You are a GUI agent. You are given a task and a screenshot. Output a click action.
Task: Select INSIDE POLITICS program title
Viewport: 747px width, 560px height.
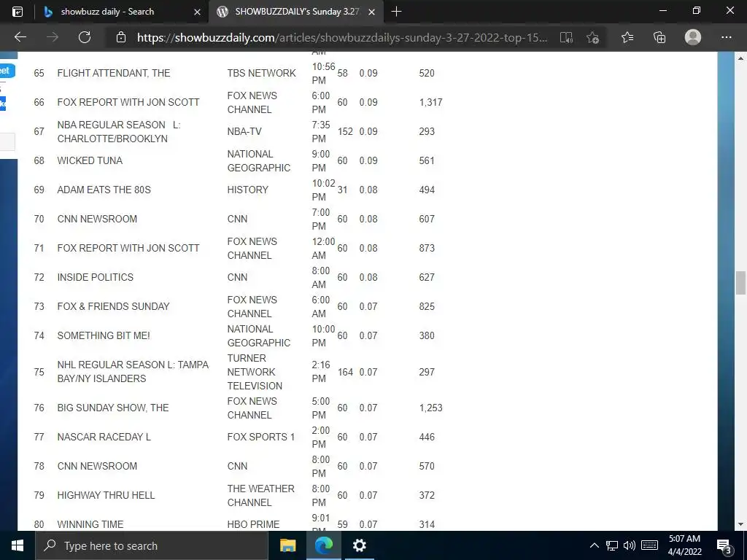pyautogui.click(x=96, y=277)
